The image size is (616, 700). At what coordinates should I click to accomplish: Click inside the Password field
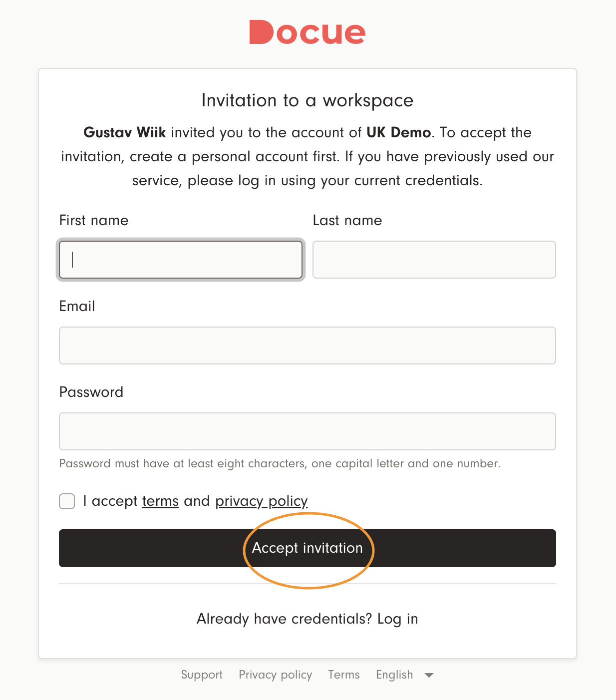coord(308,431)
